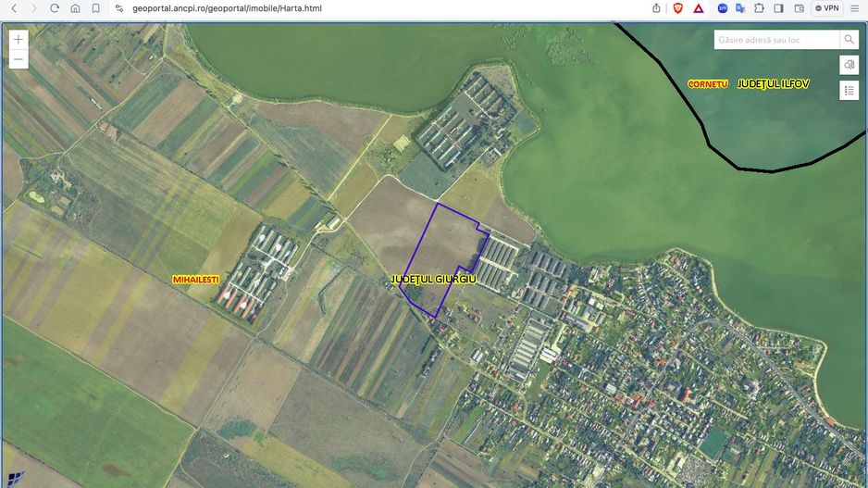Toggle the browser sidebar panel
This screenshot has width=868, height=488.
click(x=778, y=8)
